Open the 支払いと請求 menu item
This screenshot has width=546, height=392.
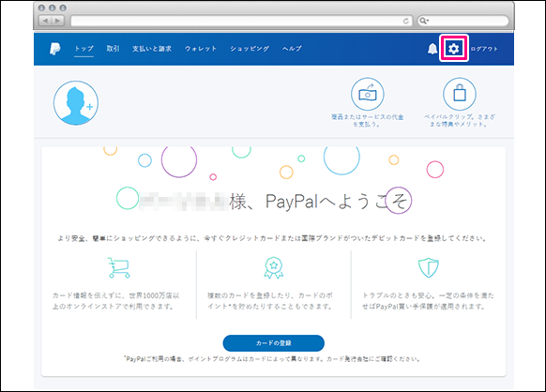152,49
